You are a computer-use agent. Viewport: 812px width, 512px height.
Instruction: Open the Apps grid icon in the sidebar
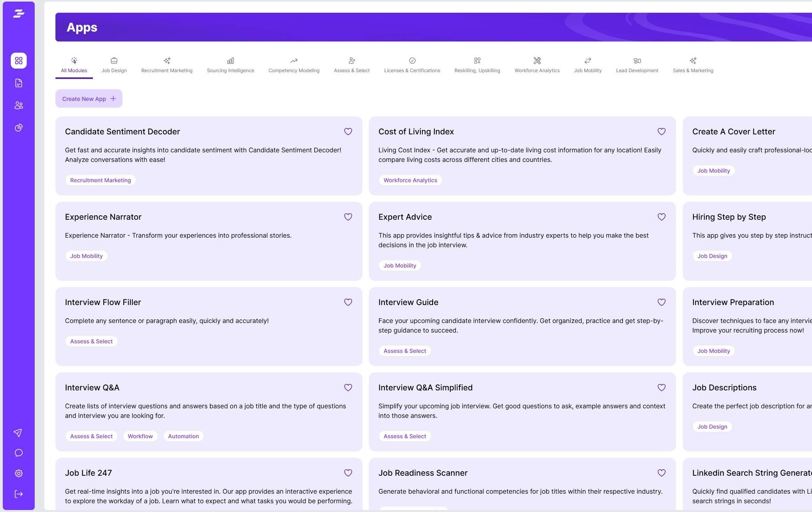pyautogui.click(x=18, y=61)
